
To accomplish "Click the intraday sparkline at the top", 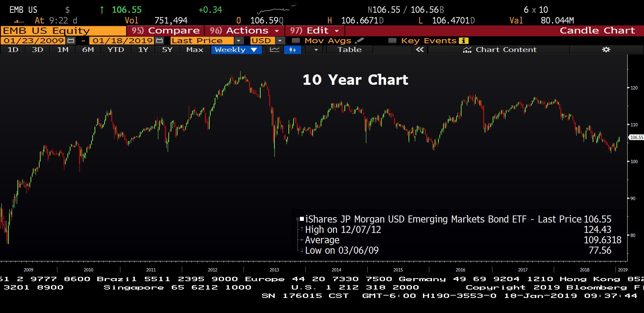I will (276, 9).
